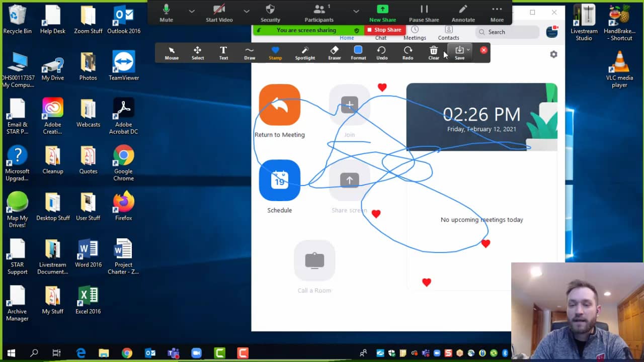
Task: Open the Windows Start menu
Action: pyautogui.click(x=11, y=353)
